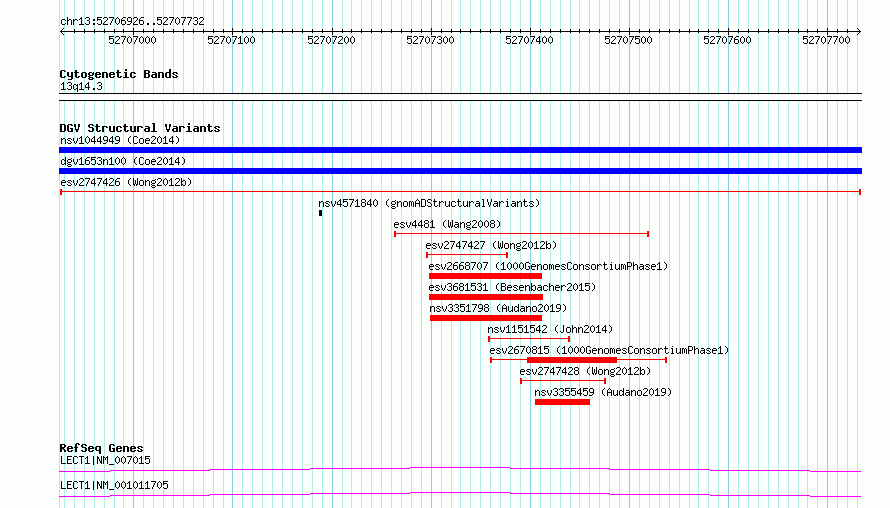Click ruler position 52707000
Image resolution: width=890 pixels, height=508 pixels.
132,40
